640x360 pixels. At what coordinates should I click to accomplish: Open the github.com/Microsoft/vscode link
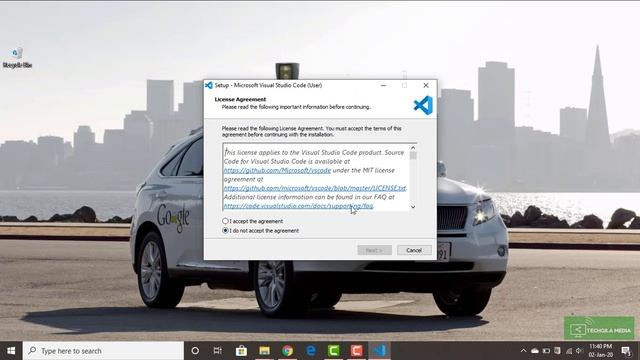click(277, 170)
